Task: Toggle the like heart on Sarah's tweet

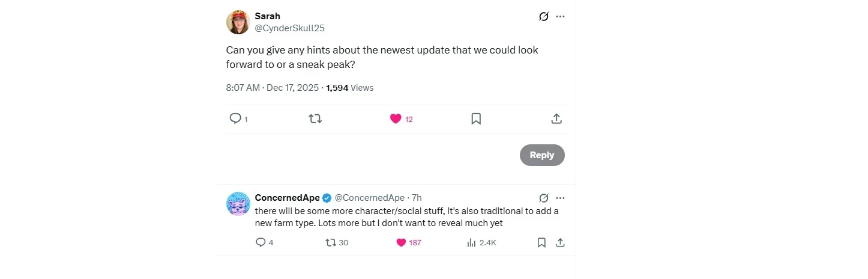Action: tap(396, 118)
